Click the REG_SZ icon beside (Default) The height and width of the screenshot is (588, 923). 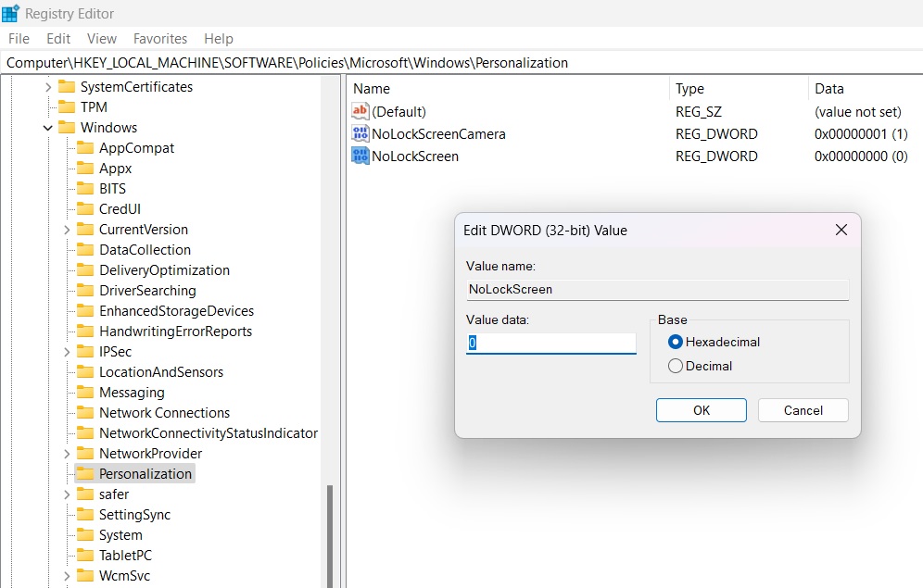pyautogui.click(x=359, y=112)
